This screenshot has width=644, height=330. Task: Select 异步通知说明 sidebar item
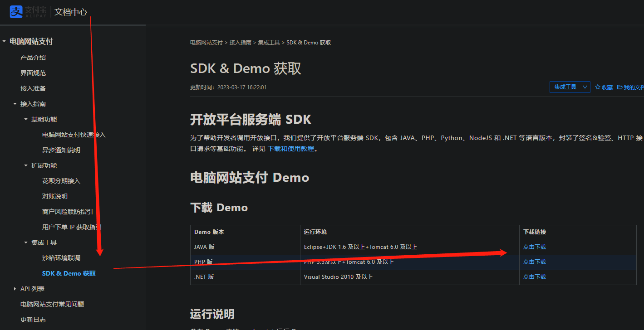pyautogui.click(x=61, y=150)
